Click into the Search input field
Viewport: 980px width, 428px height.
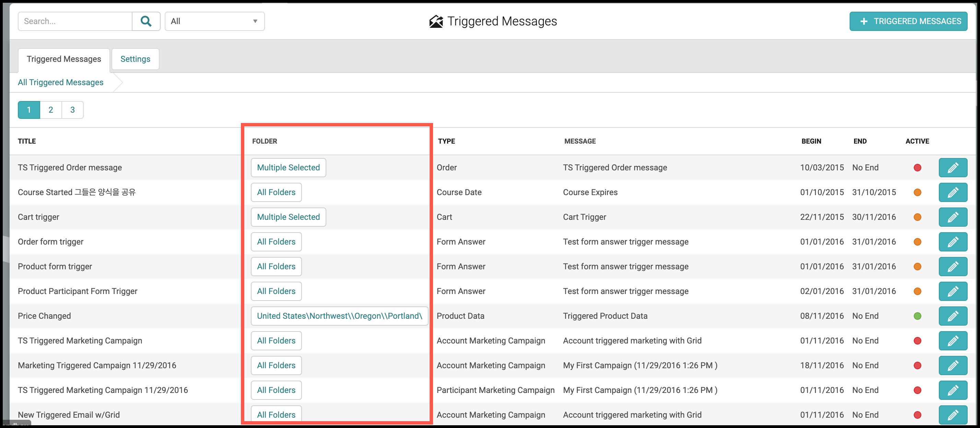coord(75,21)
